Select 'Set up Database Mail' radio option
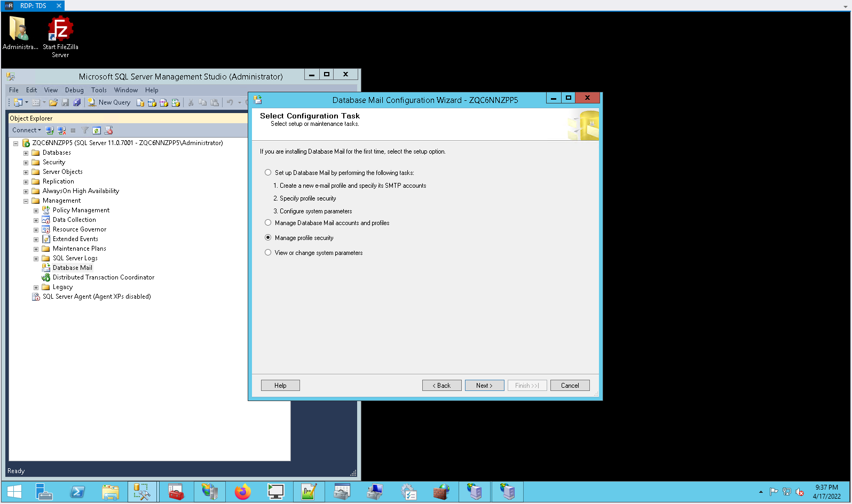Viewport: 852px width, 504px height. point(268,172)
